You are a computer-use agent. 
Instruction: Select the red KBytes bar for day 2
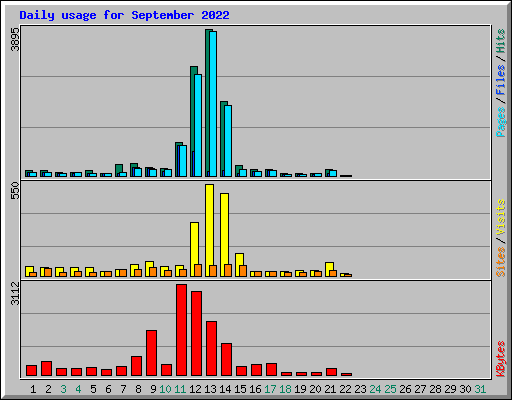click(x=46, y=369)
